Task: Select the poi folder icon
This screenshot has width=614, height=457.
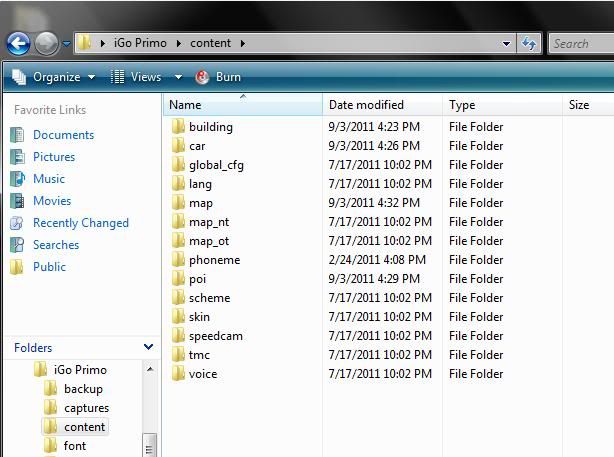Action: point(178,279)
